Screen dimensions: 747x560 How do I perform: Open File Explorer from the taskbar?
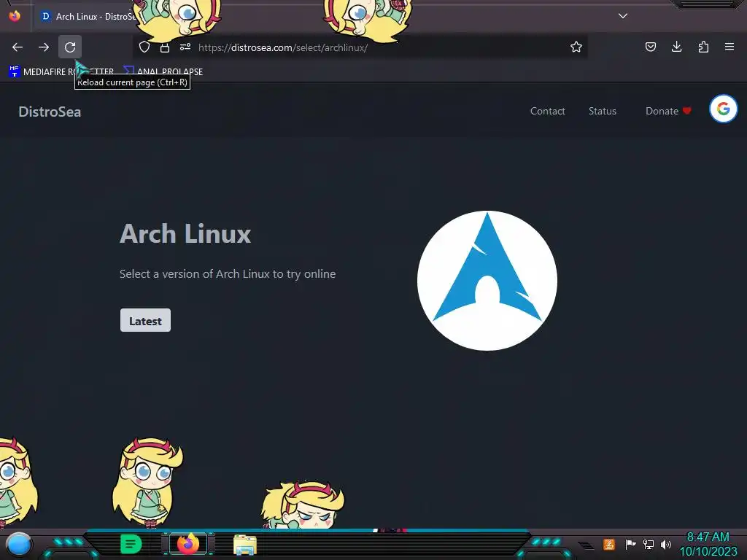click(245, 544)
